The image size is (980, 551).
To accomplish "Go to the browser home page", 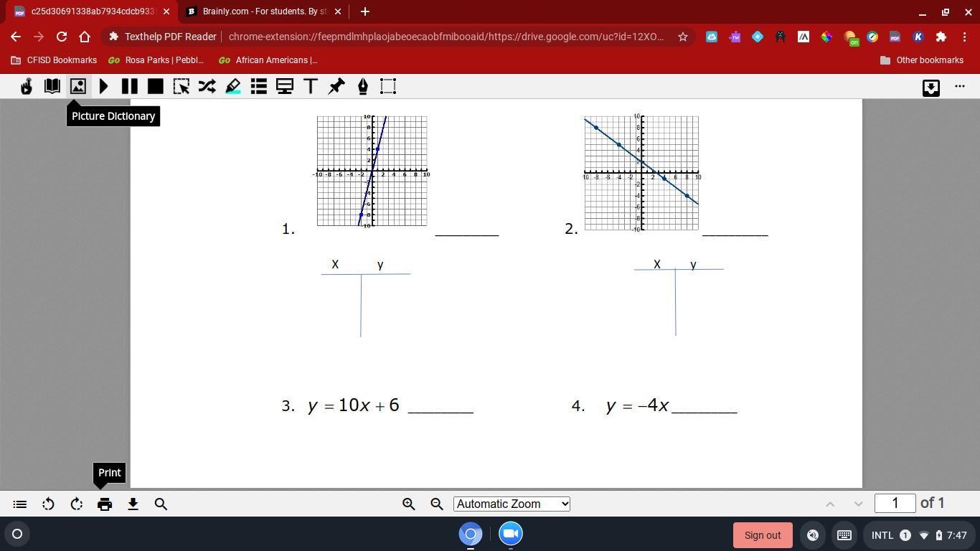I will (x=85, y=37).
